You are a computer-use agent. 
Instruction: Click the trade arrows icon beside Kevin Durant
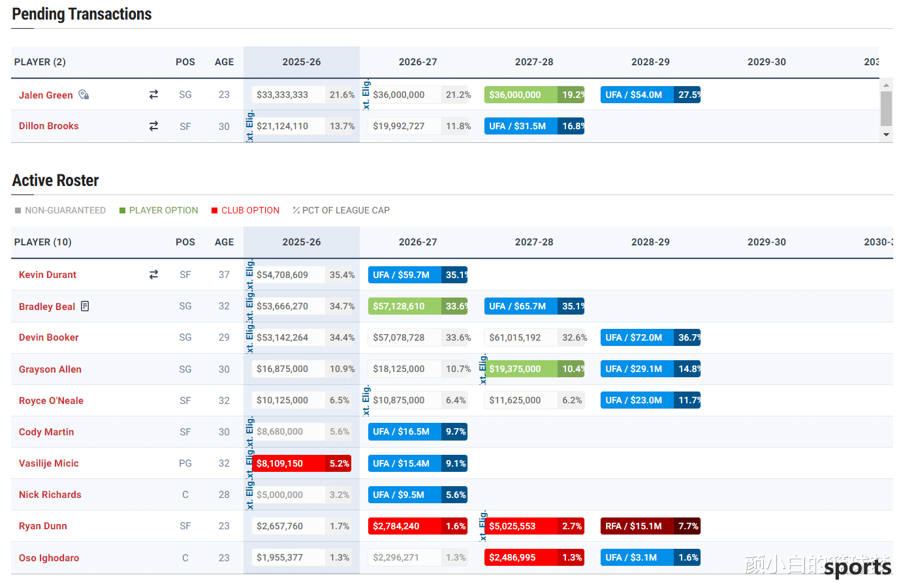[x=153, y=275]
